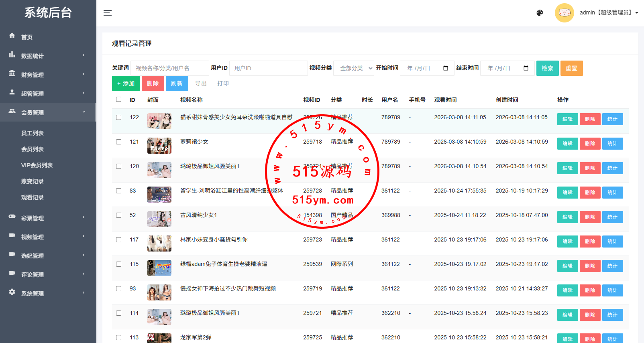Check the select-all checkbox in table header
Viewport: 644px width, 343px height.
coord(118,99)
